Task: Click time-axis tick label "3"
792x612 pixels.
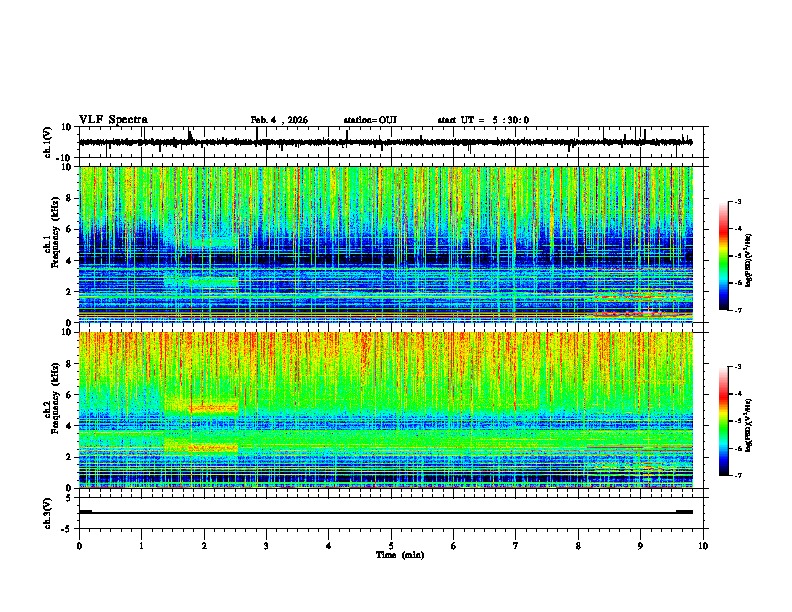Action: [x=266, y=546]
